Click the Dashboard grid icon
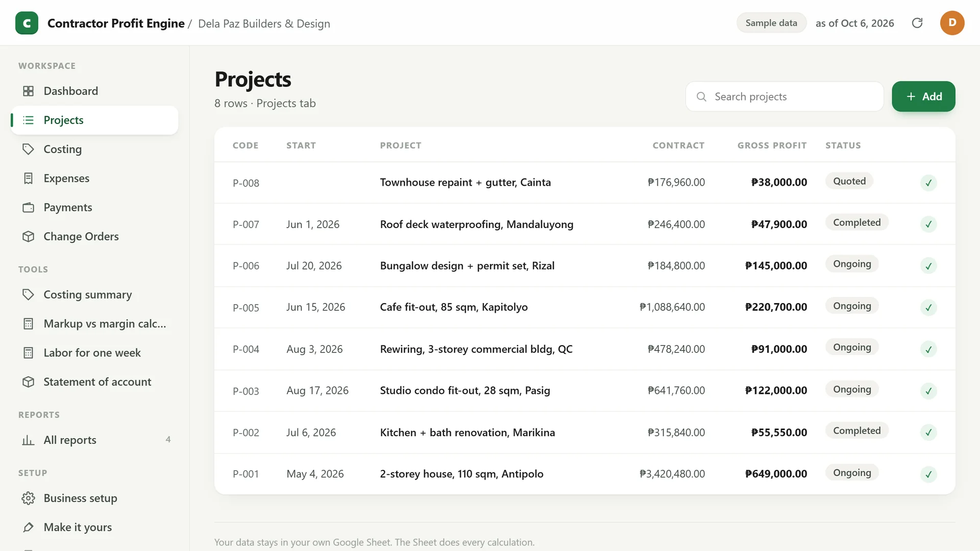980x551 pixels. click(29, 91)
